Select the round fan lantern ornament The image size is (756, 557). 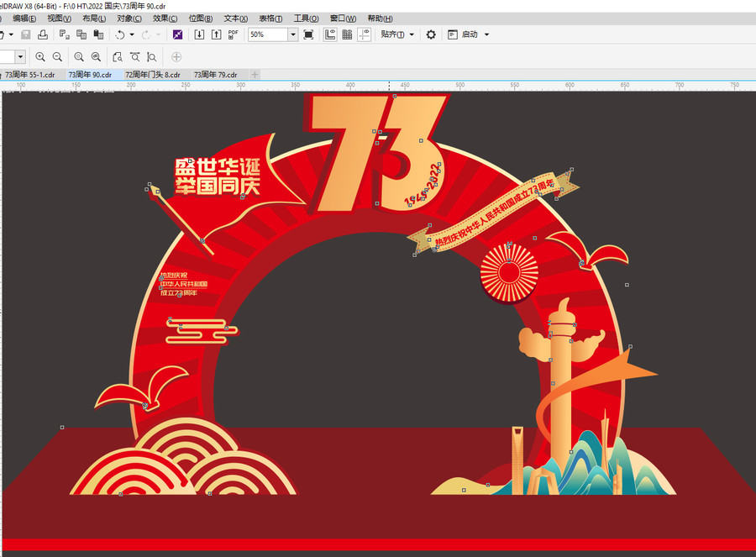pyautogui.click(x=509, y=273)
